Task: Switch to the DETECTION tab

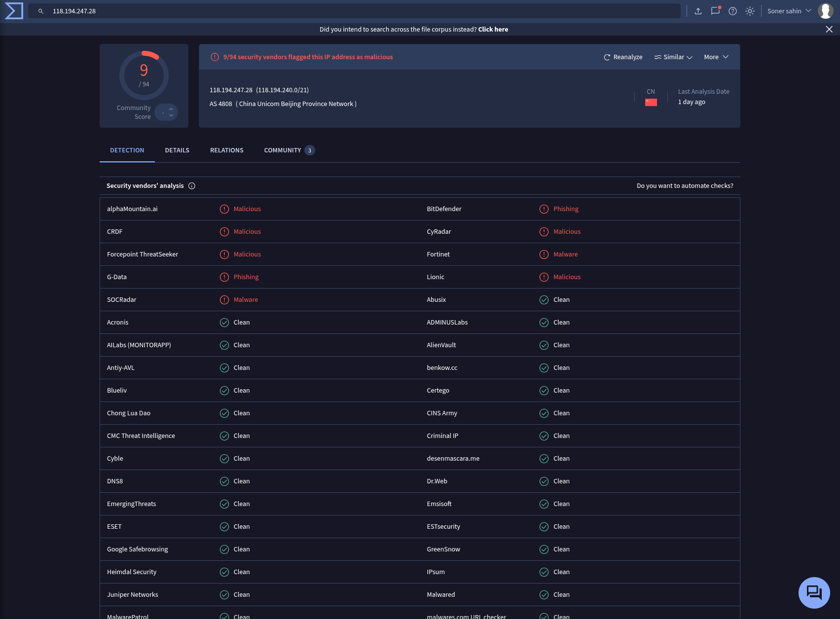Action: pyautogui.click(x=127, y=150)
